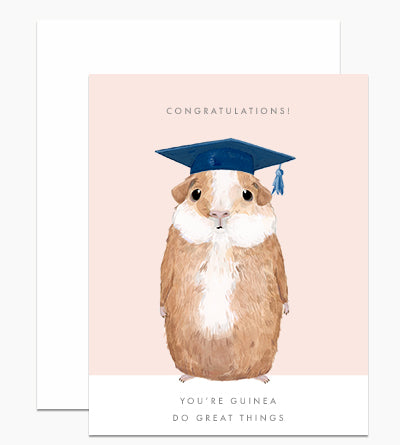This screenshot has width=400, height=445.
Task: Select the light blue cap tassel
Action: coord(278,180)
